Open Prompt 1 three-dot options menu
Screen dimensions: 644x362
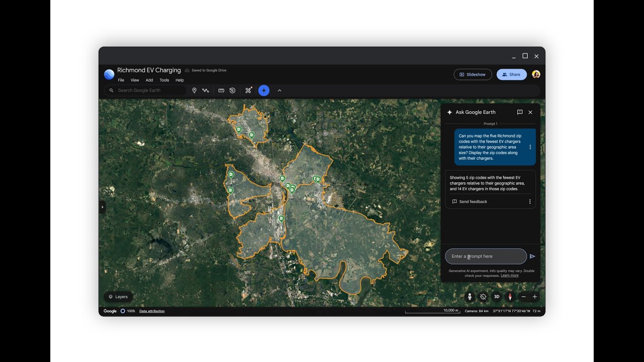pos(530,147)
